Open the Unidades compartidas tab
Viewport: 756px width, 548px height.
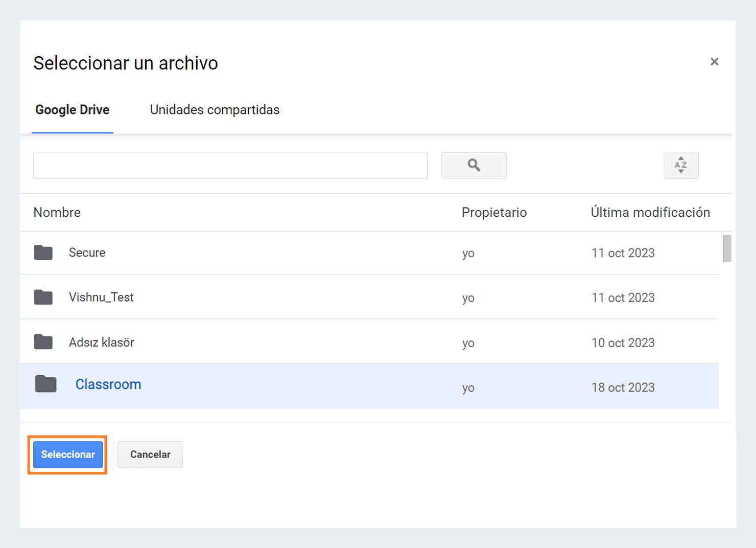(x=215, y=110)
